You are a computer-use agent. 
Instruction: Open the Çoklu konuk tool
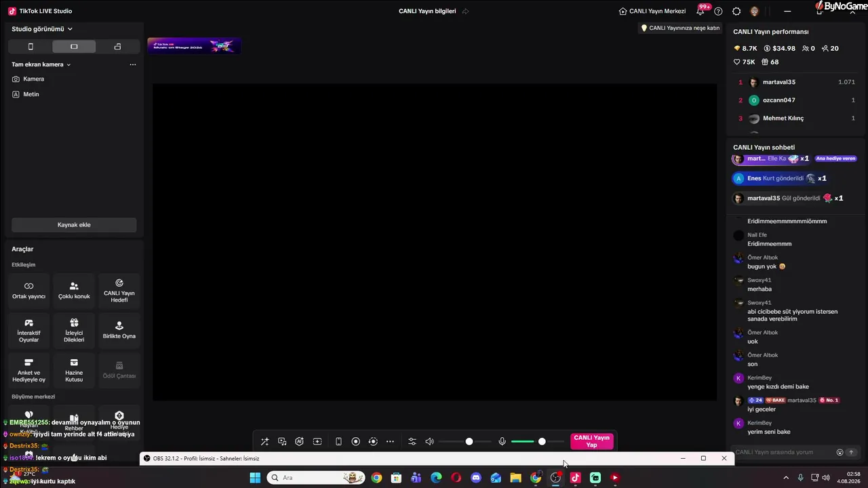click(74, 291)
